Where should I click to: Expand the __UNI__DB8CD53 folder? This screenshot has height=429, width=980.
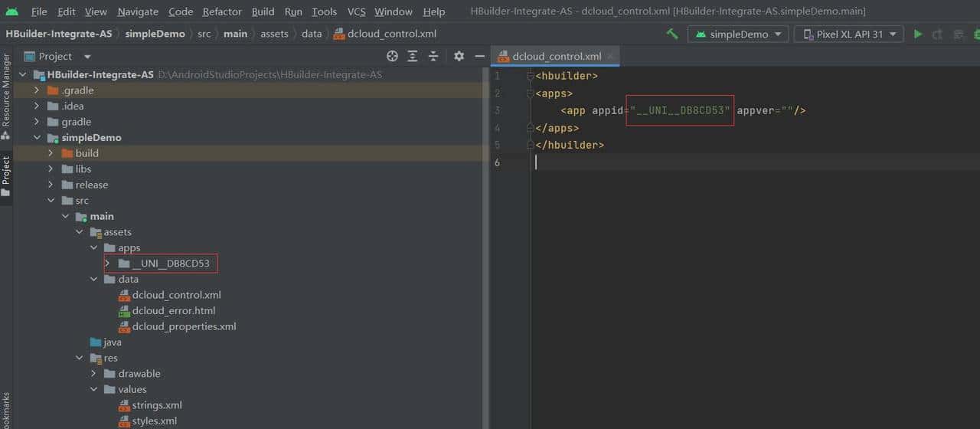pos(107,264)
